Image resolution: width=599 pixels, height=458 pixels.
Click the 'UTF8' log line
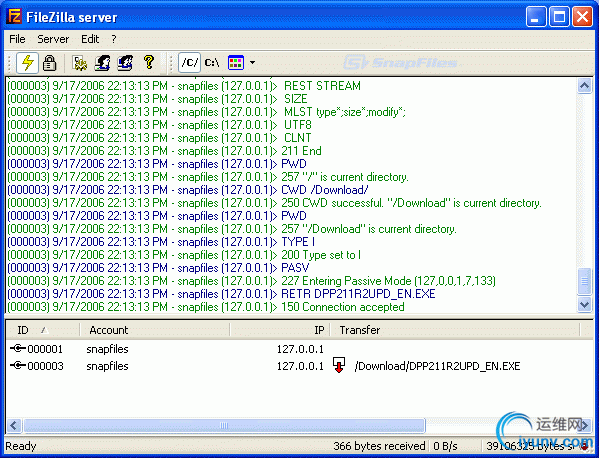pos(160,125)
